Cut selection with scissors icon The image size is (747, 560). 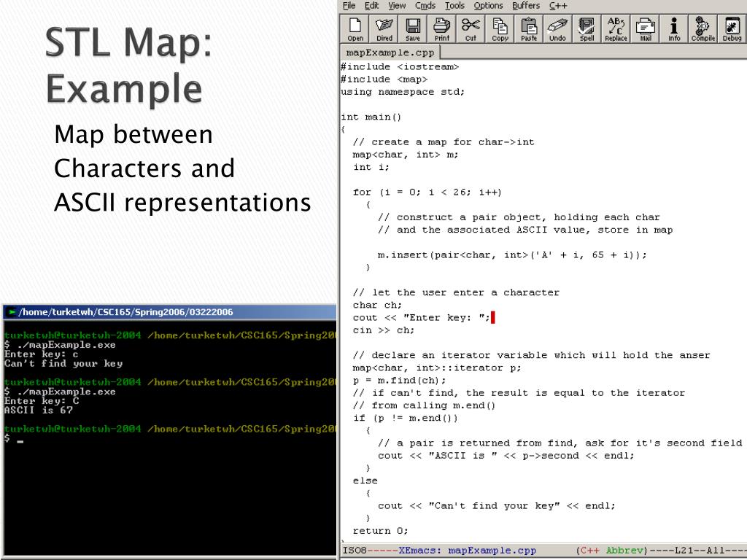click(x=471, y=29)
